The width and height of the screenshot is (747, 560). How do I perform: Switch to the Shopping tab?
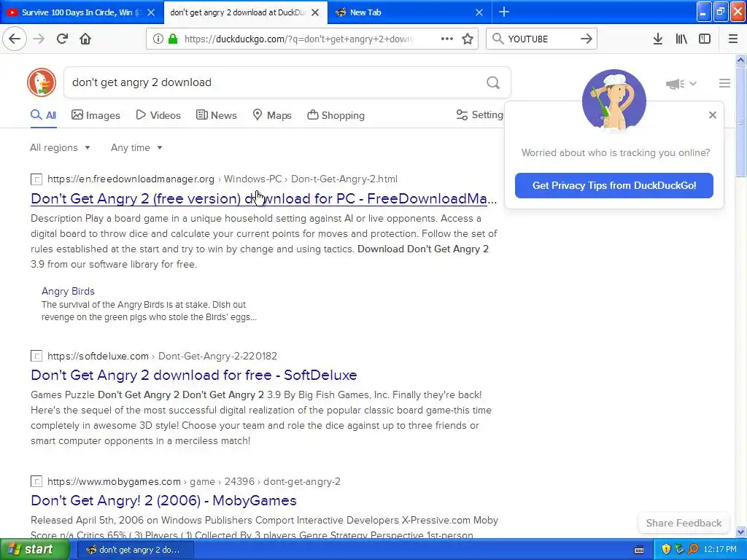pyautogui.click(x=336, y=115)
